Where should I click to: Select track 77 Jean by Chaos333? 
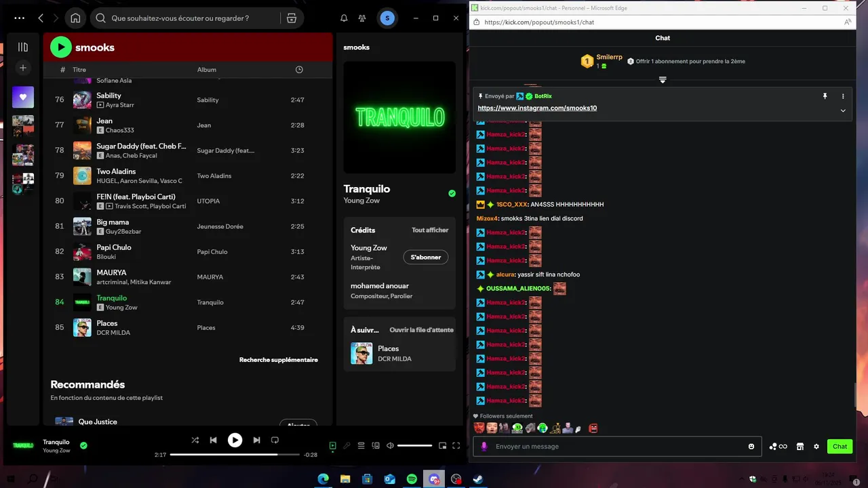188,125
